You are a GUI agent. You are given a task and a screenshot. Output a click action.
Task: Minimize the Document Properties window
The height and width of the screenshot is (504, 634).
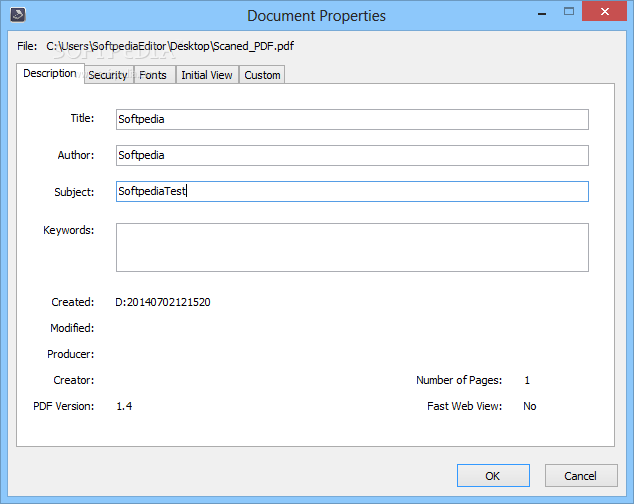tap(542, 14)
